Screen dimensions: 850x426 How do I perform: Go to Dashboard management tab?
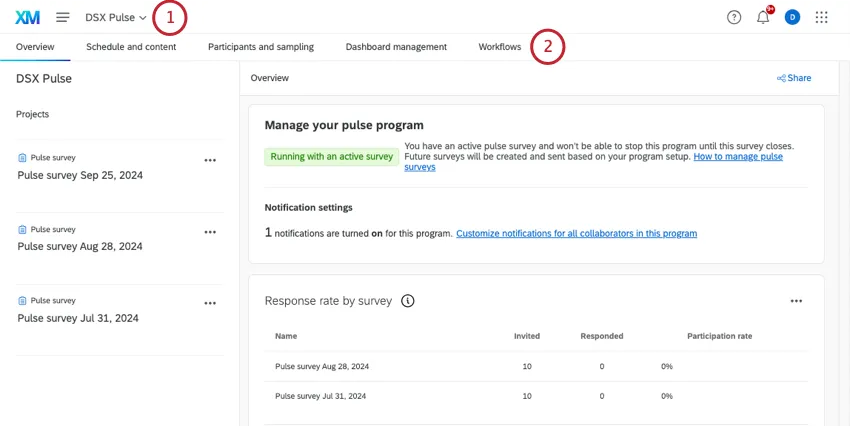click(396, 47)
